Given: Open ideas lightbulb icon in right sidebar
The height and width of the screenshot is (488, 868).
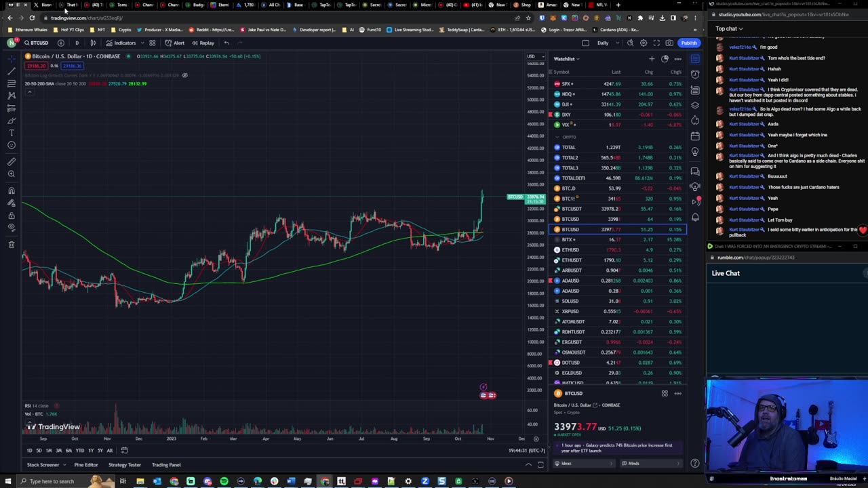Looking at the screenshot, I should pyautogui.click(x=695, y=152).
